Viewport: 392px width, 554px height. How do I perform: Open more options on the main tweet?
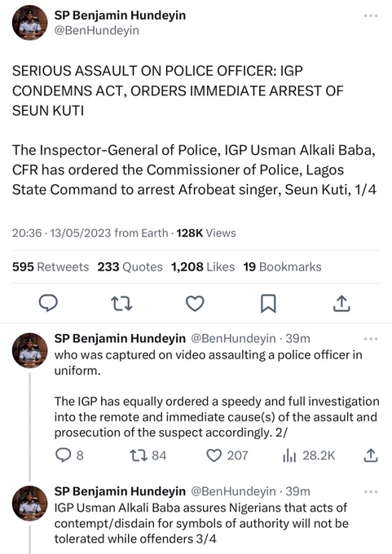pos(371,16)
